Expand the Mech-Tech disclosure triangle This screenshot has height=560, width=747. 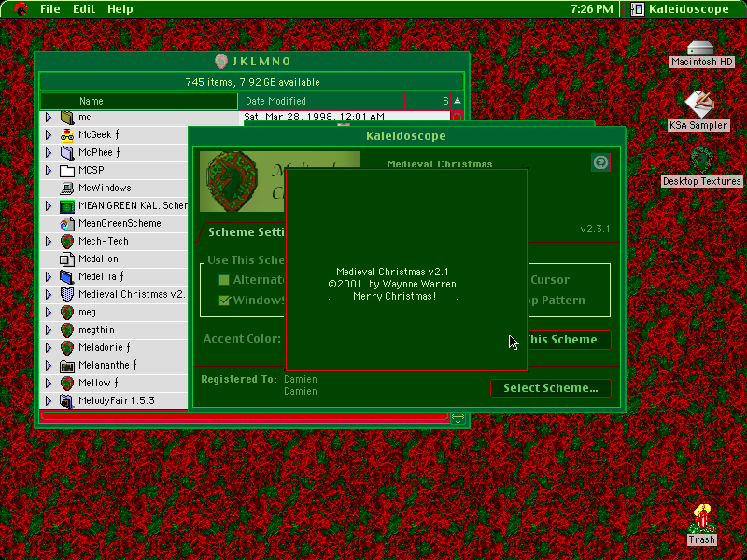tap(49, 241)
